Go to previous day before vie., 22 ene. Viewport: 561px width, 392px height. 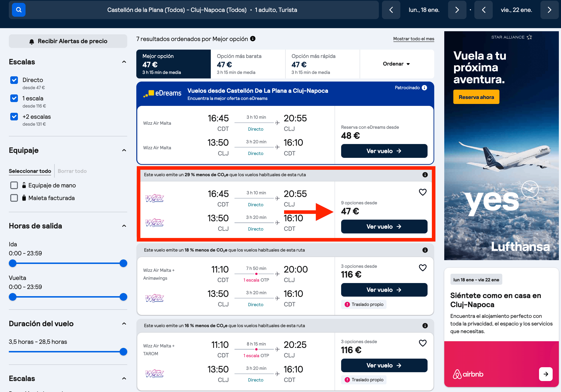click(x=483, y=10)
